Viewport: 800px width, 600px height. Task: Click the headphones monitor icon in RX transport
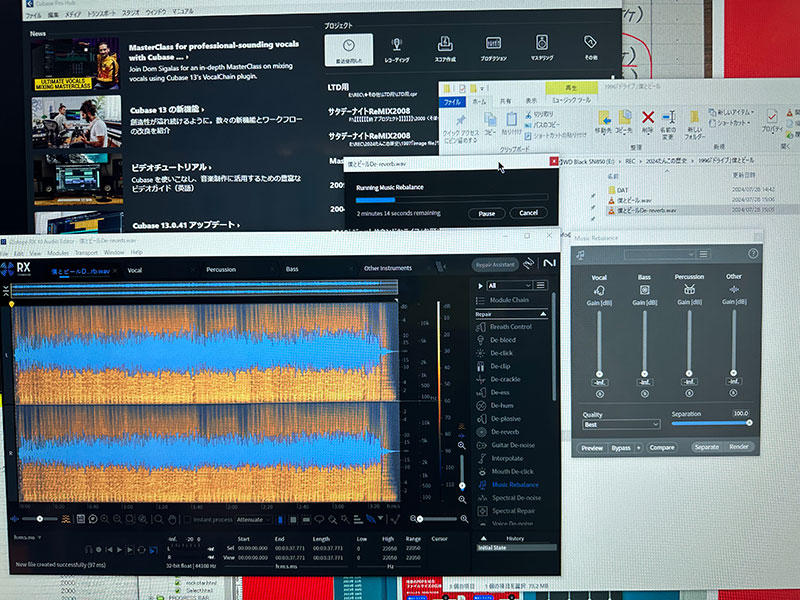click(88, 549)
